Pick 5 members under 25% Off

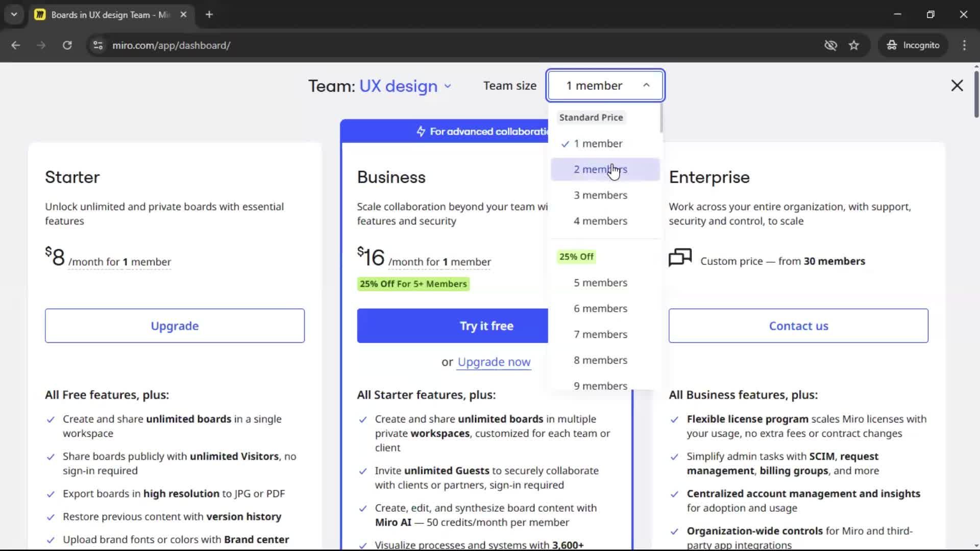tap(605, 283)
